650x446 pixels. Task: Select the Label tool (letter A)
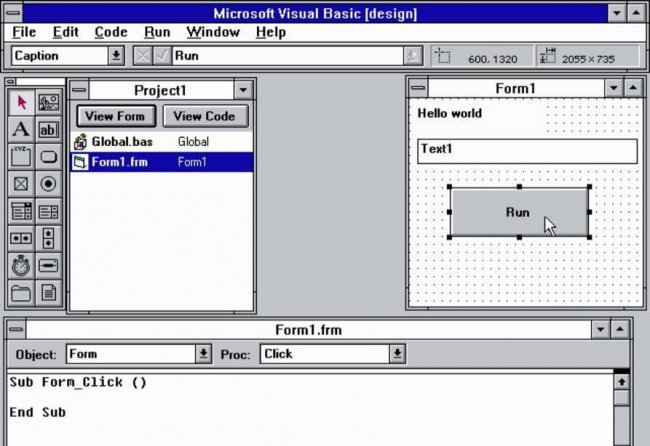click(x=21, y=129)
